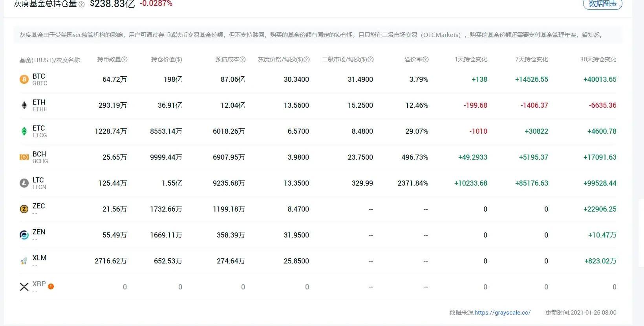The image size is (644, 326).
Task: Click the Horizen ZEN coin icon
Action: coord(24,235)
